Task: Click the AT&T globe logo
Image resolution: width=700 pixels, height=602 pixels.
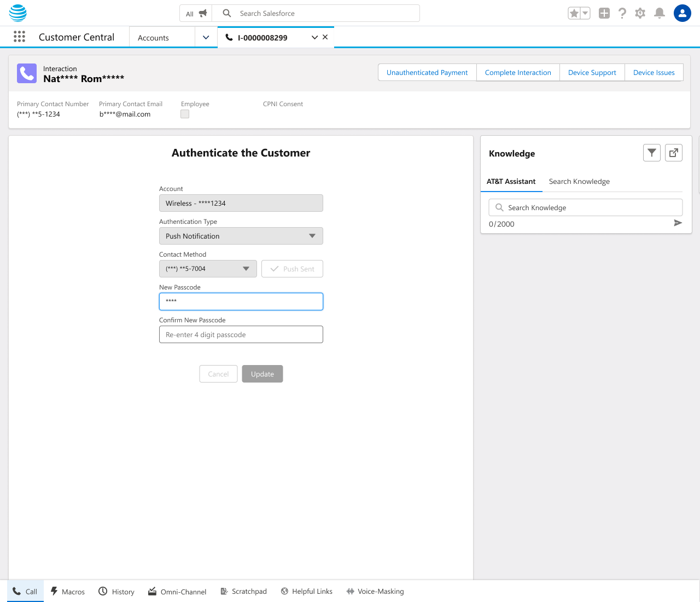Action: tap(18, 13)
